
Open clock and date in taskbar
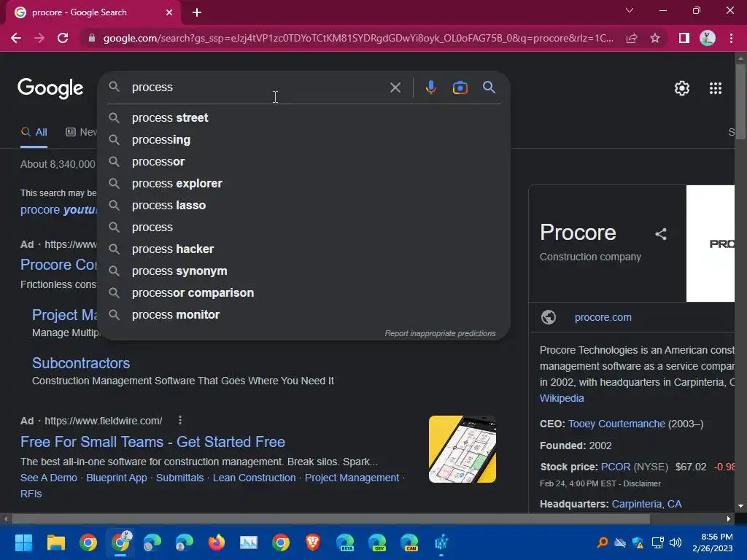pyautogui.click(x=712, y=542)
